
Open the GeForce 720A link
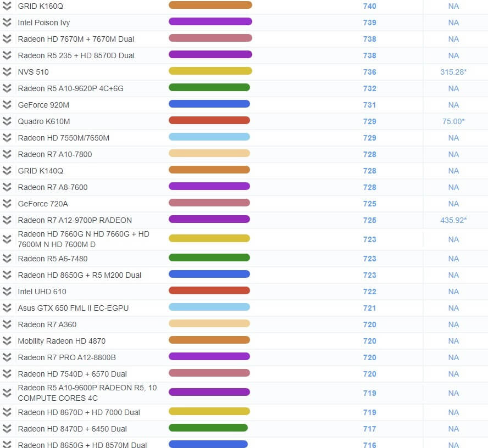tap(43, 204)
